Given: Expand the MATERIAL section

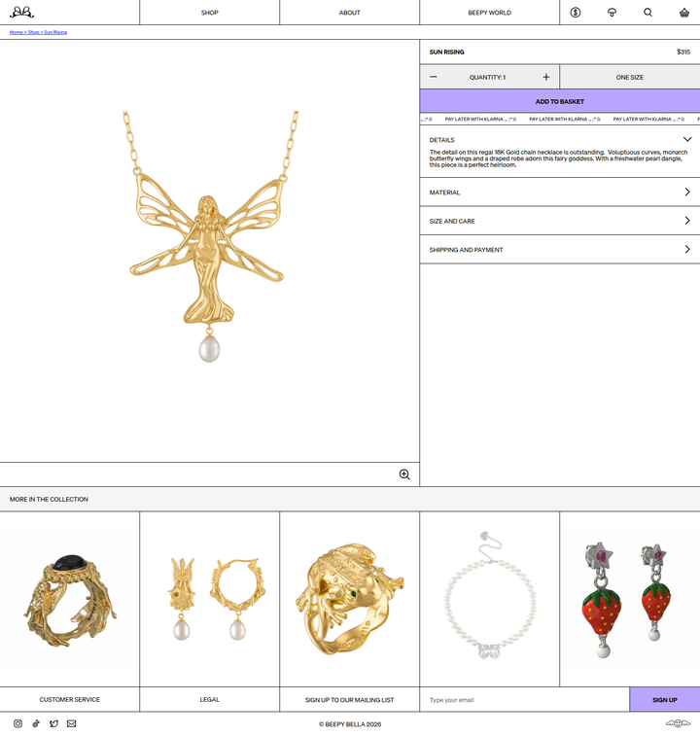Looking at the screenshot, I should click(560, 192).
